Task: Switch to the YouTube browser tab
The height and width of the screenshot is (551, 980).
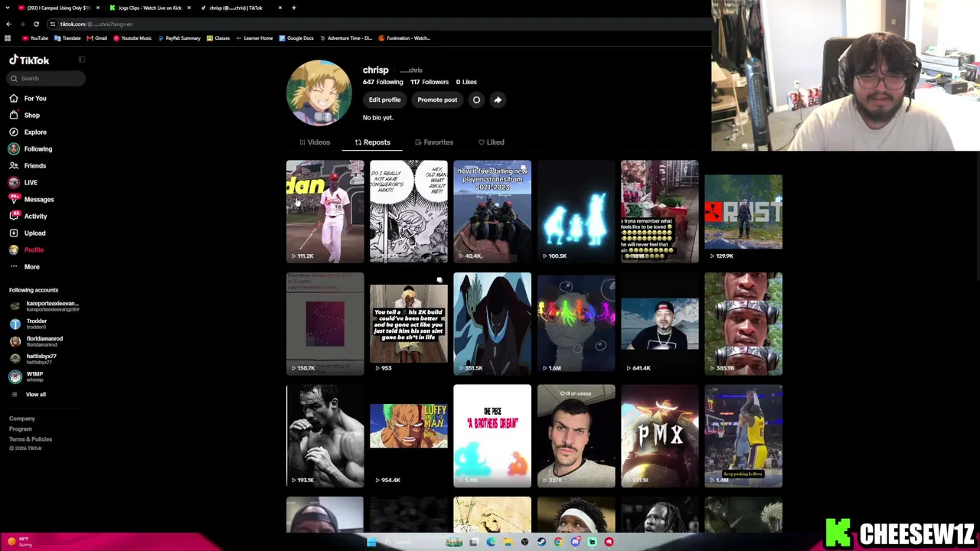Action: [58, 8]
